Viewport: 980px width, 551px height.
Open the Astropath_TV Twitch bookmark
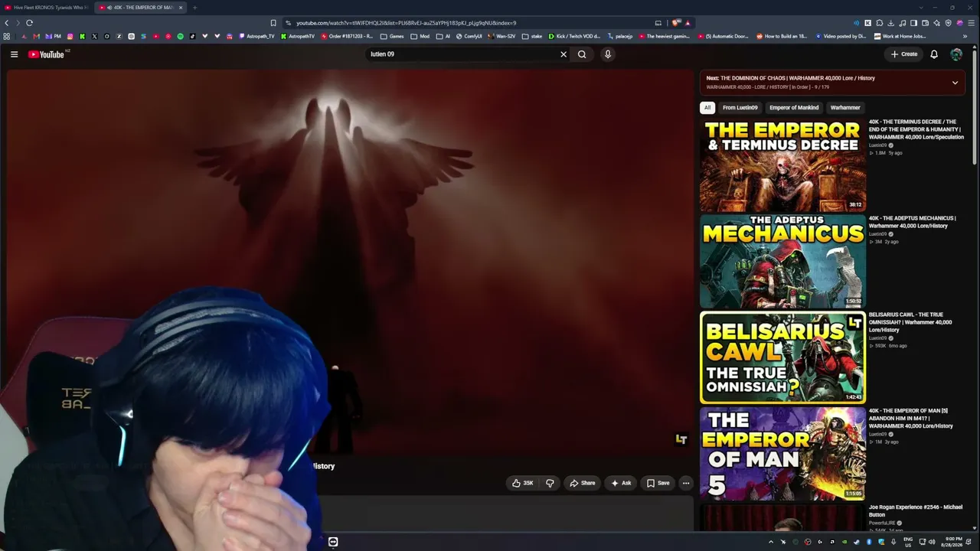click(256, 36)
